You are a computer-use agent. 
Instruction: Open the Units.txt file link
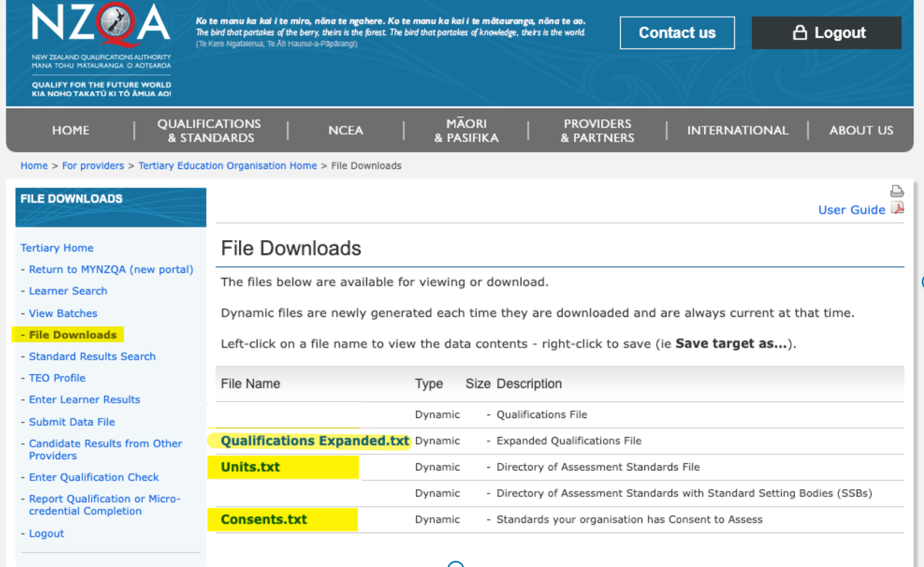(250, 467)
